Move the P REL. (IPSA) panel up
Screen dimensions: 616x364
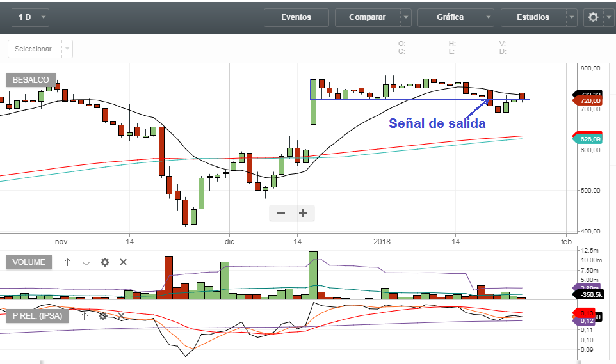84,316
